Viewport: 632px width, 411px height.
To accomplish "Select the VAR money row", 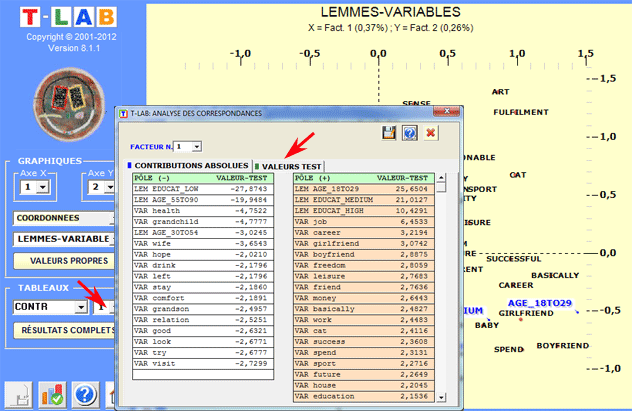I will coord(364,298).
